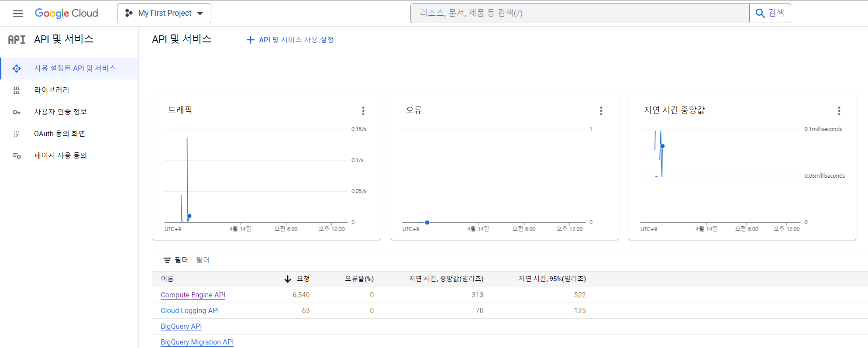The height and width of the screenshot is (348, 868).
Task: Open the My First Project selector dropdown
Action: pos(164,14)
